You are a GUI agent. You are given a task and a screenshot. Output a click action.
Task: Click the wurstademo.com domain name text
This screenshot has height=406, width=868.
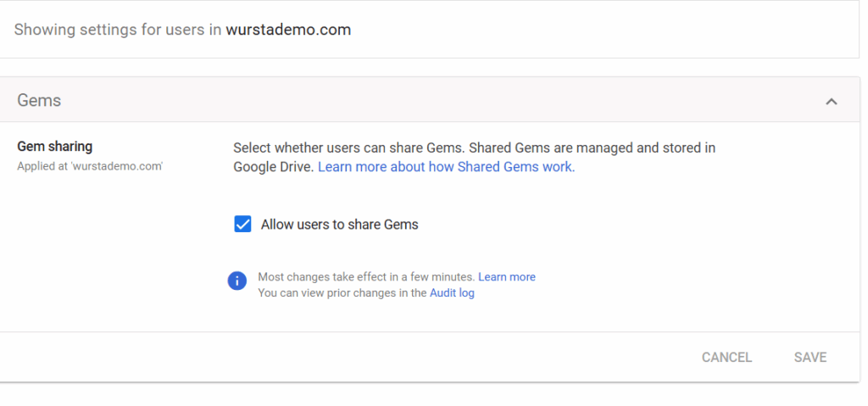tap(288, 30)
